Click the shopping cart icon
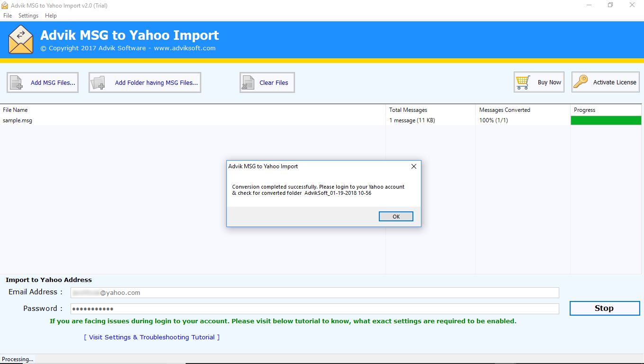 click(523, 82)
